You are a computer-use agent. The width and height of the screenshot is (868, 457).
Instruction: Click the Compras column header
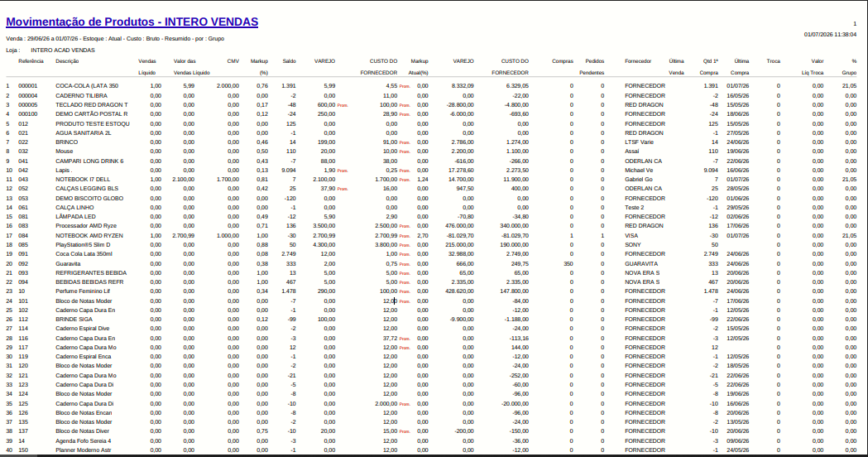563,61
